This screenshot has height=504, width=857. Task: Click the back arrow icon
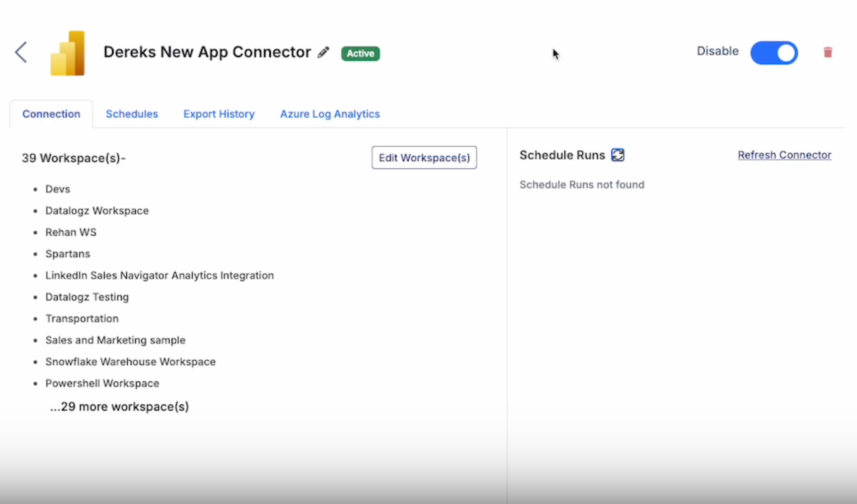(x=21, y=52)
